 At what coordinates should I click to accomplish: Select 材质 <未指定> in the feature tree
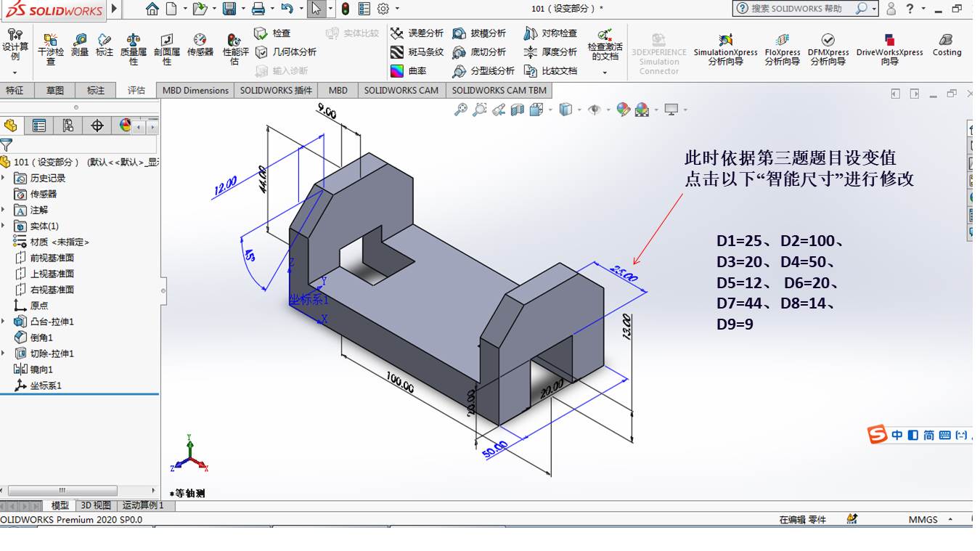[x=52, y=242]
